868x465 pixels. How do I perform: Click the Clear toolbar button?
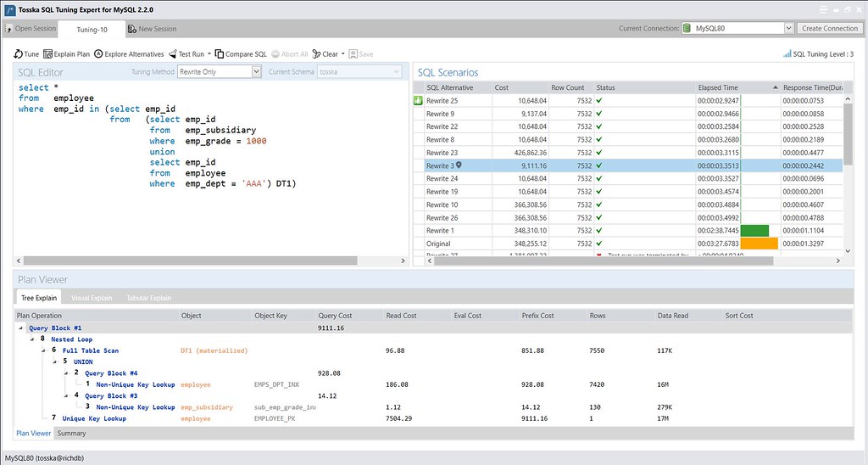coord(325,53)
